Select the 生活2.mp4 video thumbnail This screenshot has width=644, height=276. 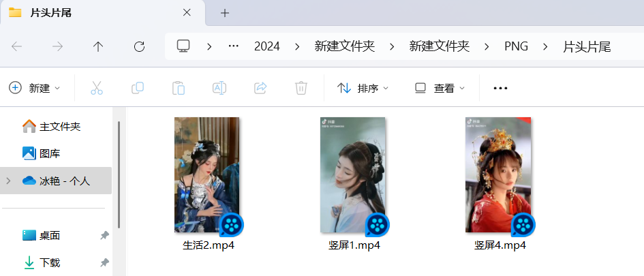pyautogui.click(x=207, y=175)
